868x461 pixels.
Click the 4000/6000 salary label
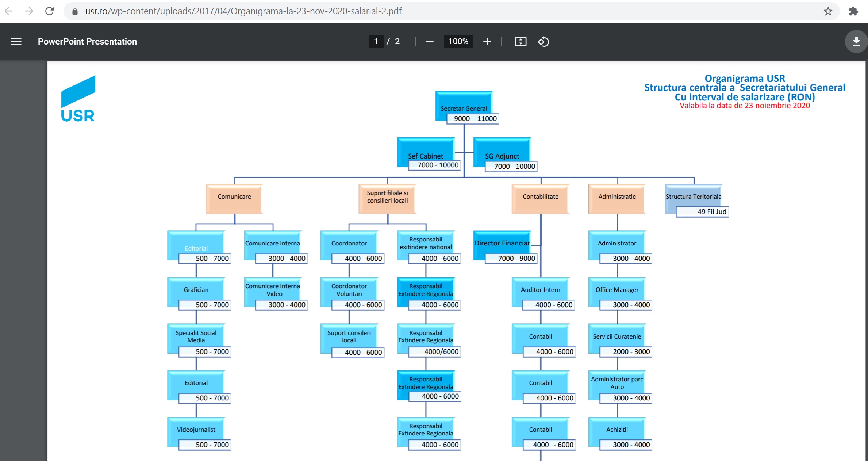click(x=435, y=352)
